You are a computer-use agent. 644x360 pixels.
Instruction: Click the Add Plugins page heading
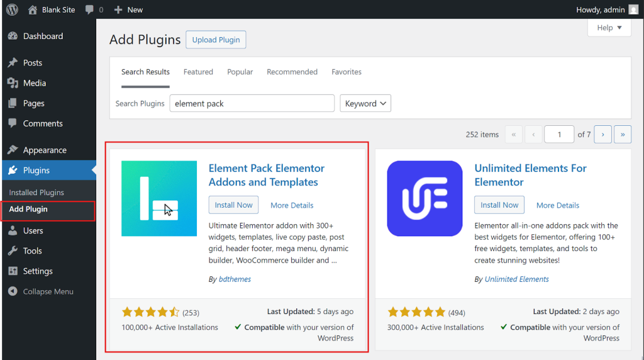tap(145, 40)
